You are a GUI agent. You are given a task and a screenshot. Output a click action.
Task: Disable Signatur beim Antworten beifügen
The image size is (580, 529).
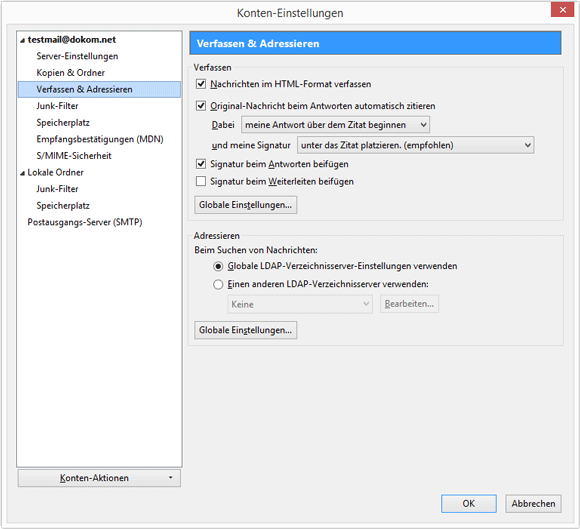[x=201, y=164]
